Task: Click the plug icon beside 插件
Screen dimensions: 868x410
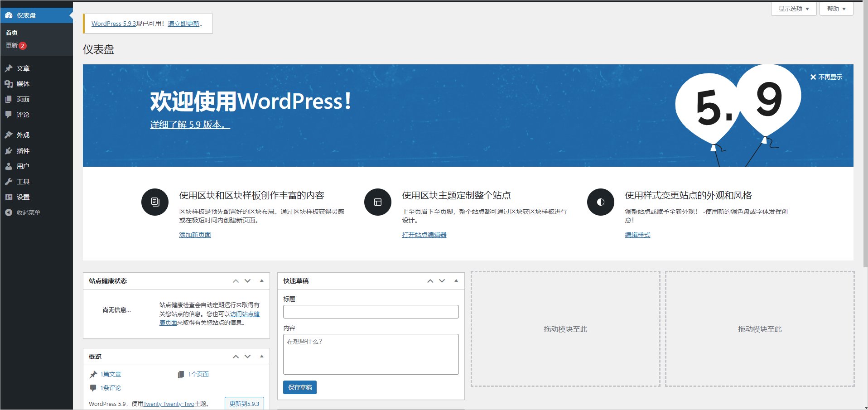Action: pos(9,151)
